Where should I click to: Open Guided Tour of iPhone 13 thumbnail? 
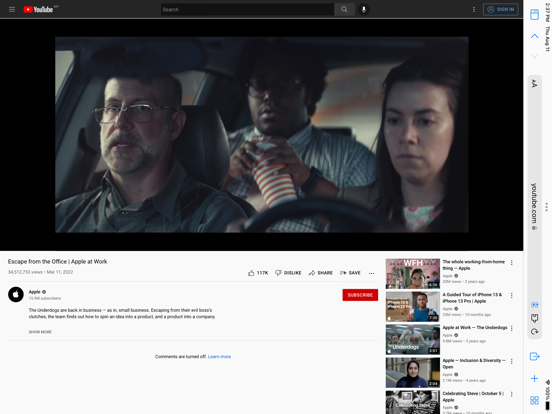[413, 307]
